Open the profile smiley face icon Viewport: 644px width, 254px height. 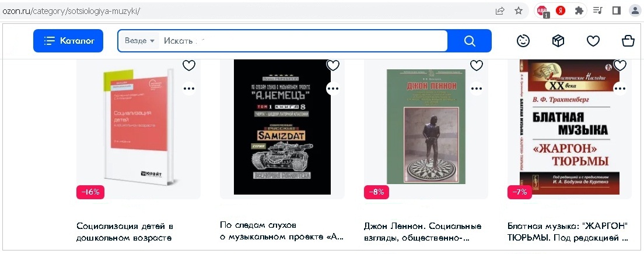coord(523,41)
